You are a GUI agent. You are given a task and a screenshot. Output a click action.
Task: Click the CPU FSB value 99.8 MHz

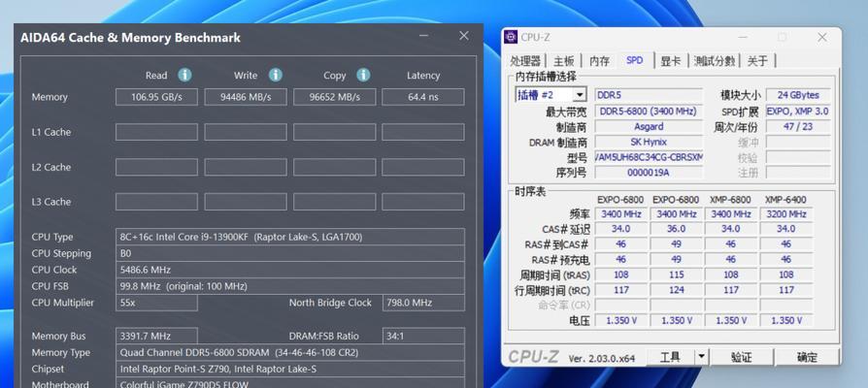(290, 286)
